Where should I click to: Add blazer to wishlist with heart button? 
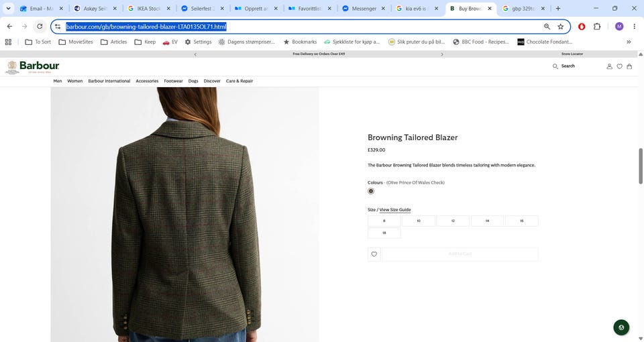coord(374,254)
